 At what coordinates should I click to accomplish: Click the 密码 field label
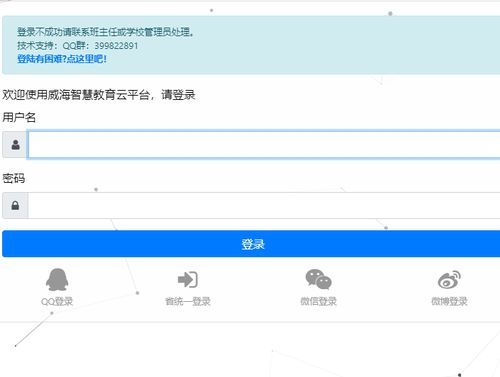(x=14, y=178)
